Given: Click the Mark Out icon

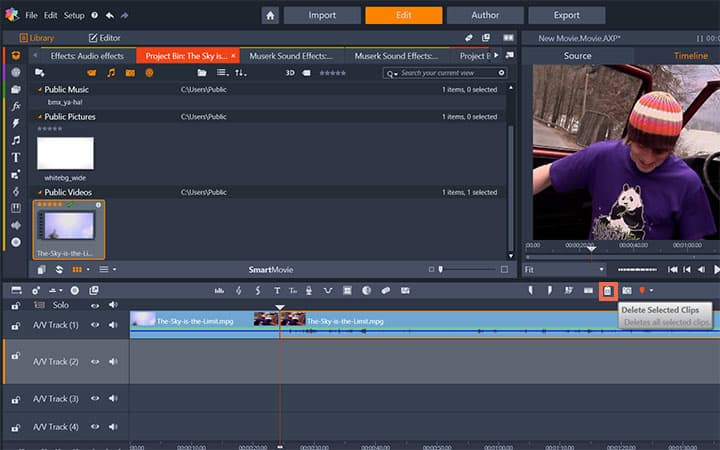Looking at the screenshot, I should coord(550,290).
